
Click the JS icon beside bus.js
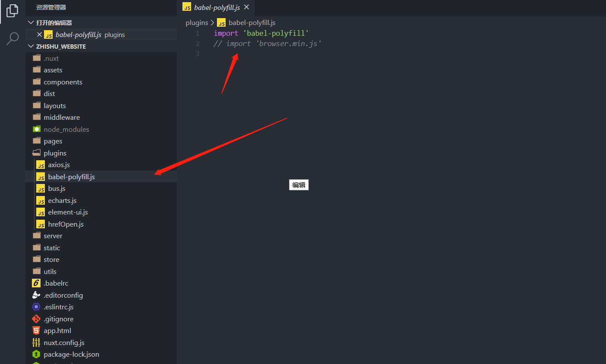41,188
